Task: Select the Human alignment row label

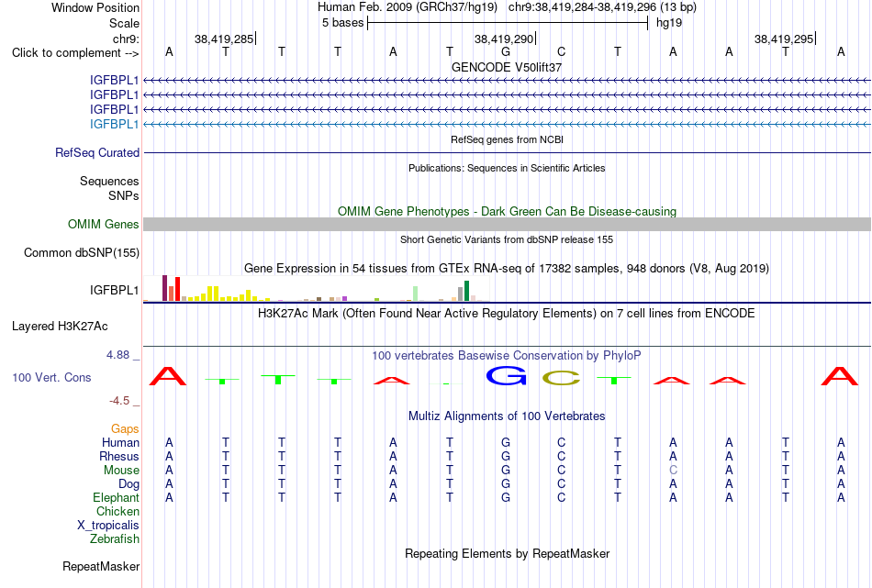Action: (x=120, y=442)
